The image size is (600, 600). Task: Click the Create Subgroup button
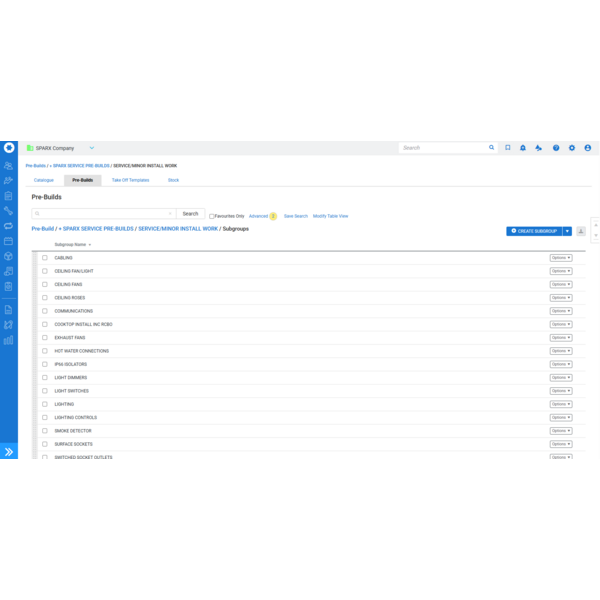534,231
